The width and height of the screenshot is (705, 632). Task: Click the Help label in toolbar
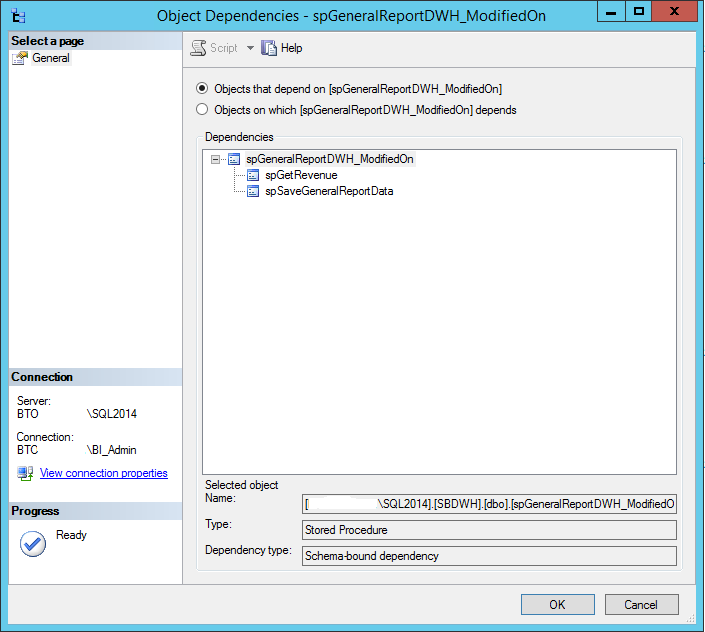tap(291, 48)
